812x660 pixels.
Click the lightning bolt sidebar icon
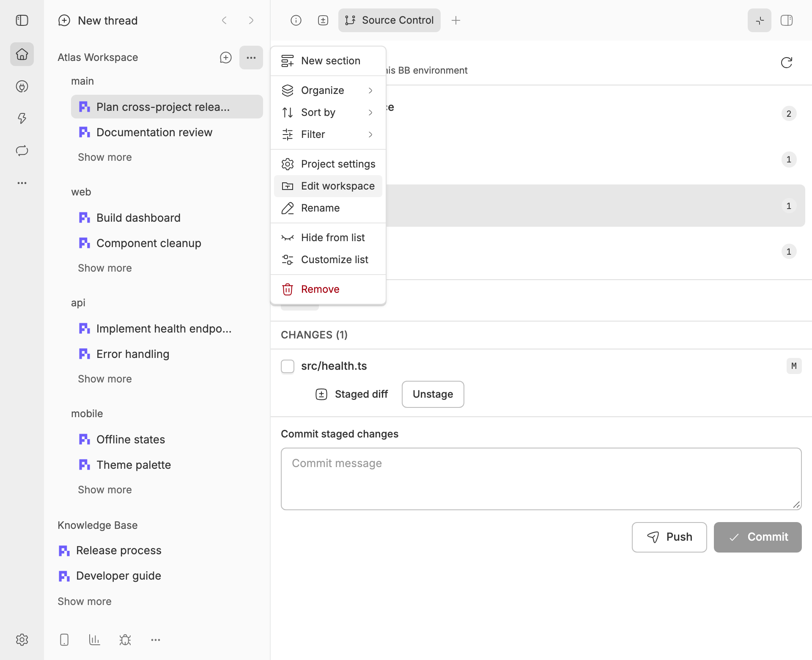tap(22, 118)
